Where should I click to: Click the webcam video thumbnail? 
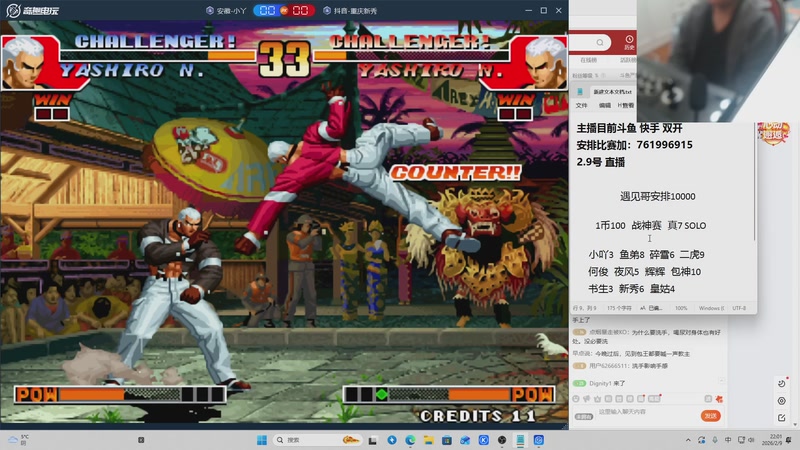click(x=718, y=60)
